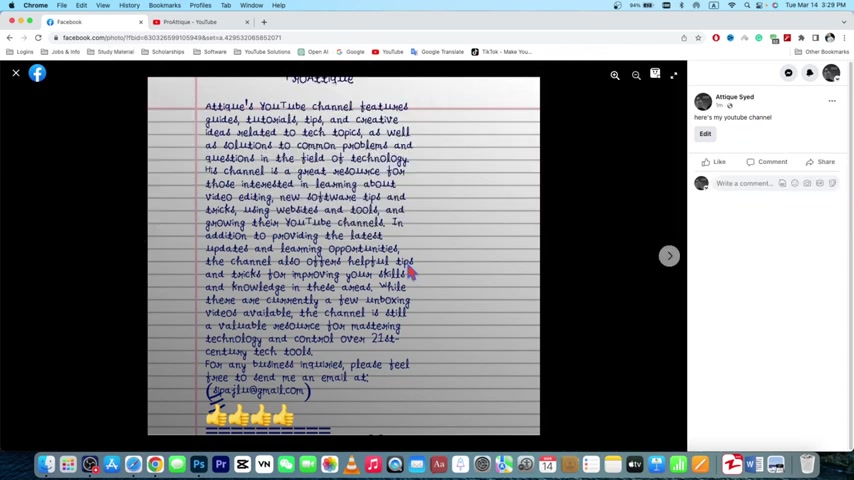854x480 pixels.
Task: Insert an avatar sticker in comment
Action: (x=782, y=184)
